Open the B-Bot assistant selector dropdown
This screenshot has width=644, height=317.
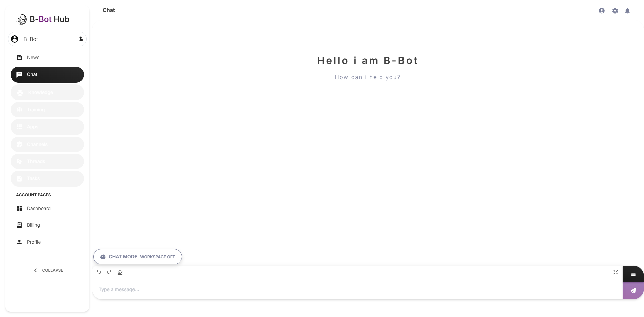click(47, 39)
